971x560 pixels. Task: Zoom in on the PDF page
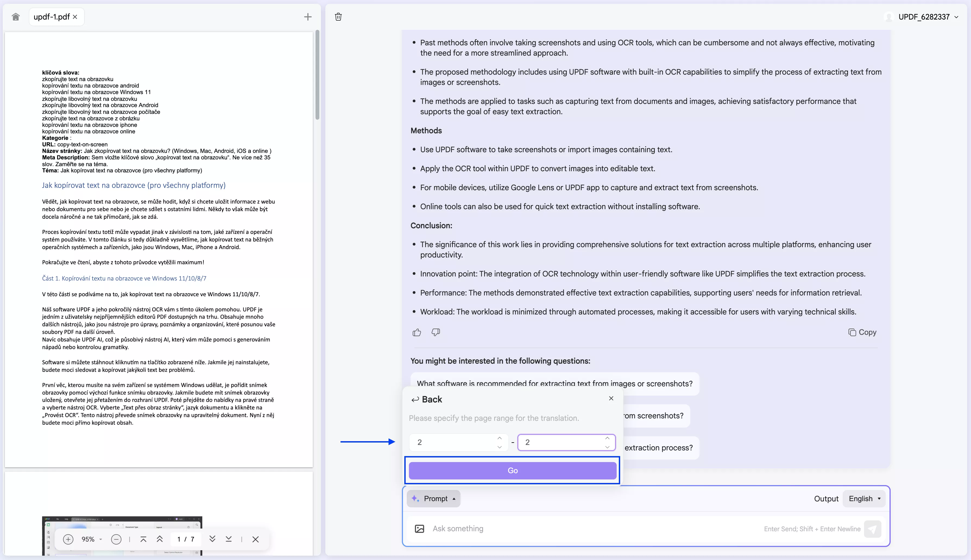click(x=68, y=539)
